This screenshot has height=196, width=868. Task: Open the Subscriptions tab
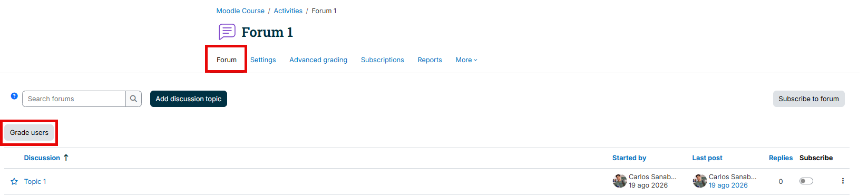tap(383, 60)
